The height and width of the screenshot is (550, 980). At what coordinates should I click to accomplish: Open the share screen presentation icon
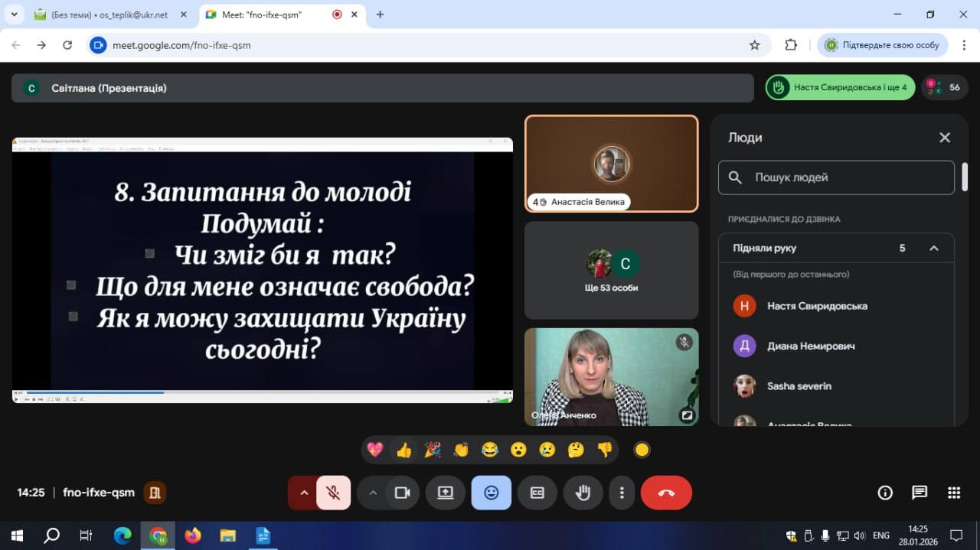tap(446, 493)
